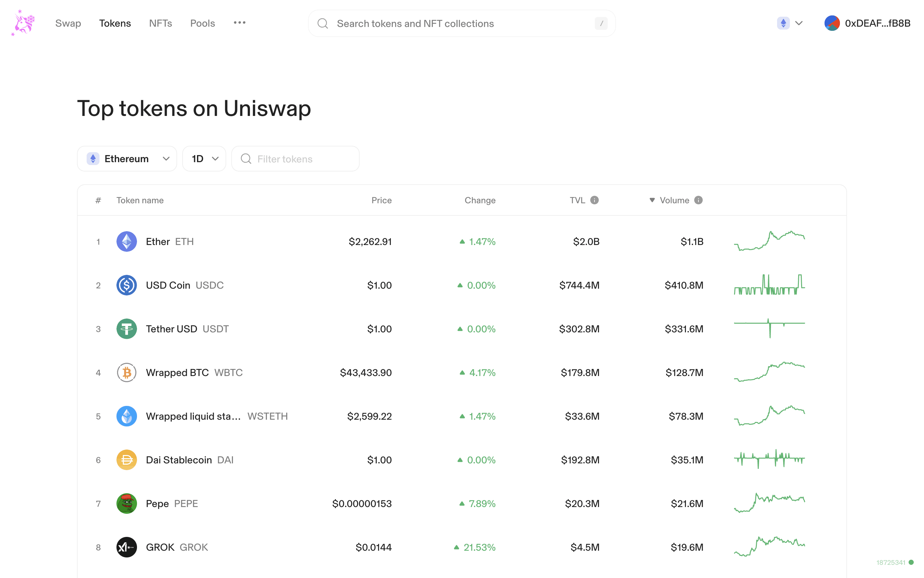The width and height of the screenshot is (924, 578).
Task: Sort by the TVL column header
Action: [x=577, y=200]
